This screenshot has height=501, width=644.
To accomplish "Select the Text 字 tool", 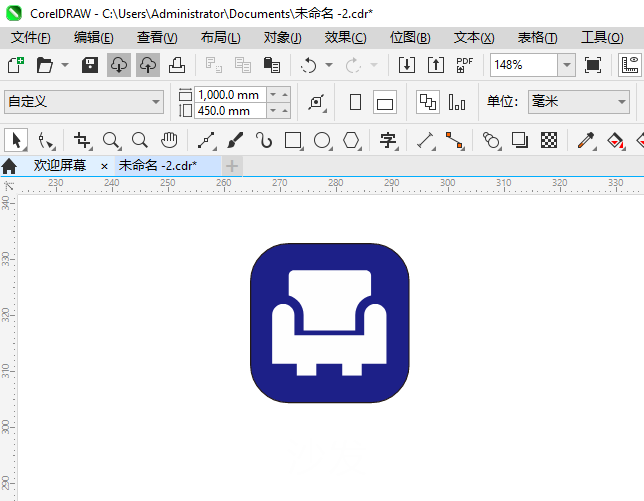I will point(388,140).
